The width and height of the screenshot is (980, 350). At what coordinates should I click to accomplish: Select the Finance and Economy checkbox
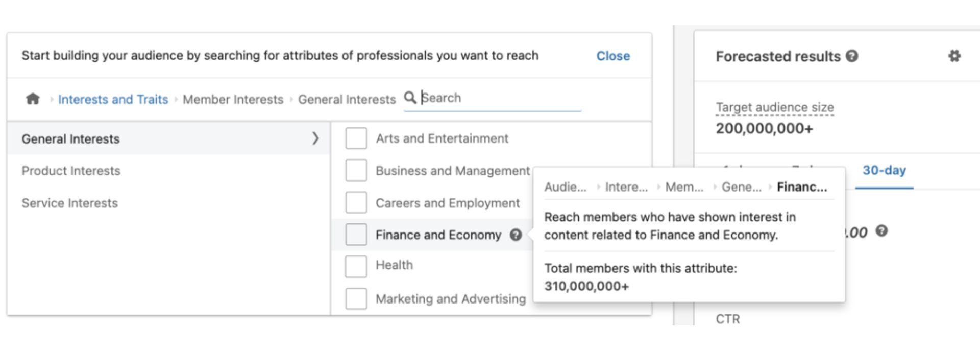356,235
